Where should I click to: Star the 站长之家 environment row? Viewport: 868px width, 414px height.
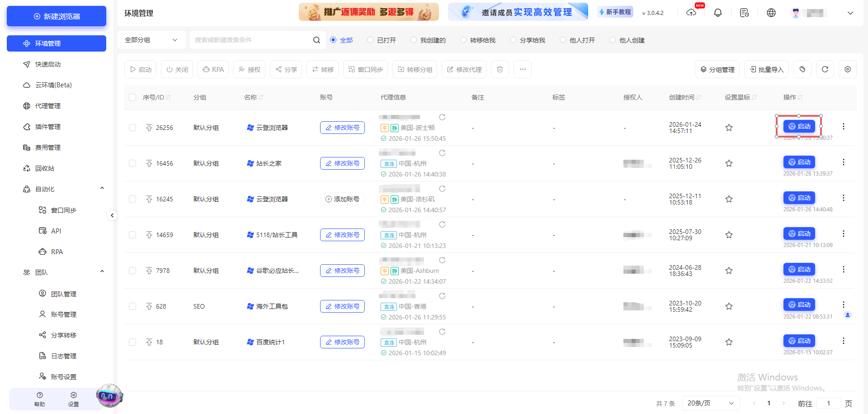tap(729, 163)
